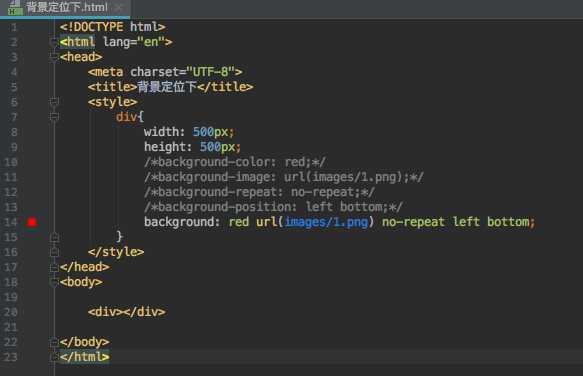Click the fold end marker beside closing head tag
The image size is (583, 376).
[54, 267]
